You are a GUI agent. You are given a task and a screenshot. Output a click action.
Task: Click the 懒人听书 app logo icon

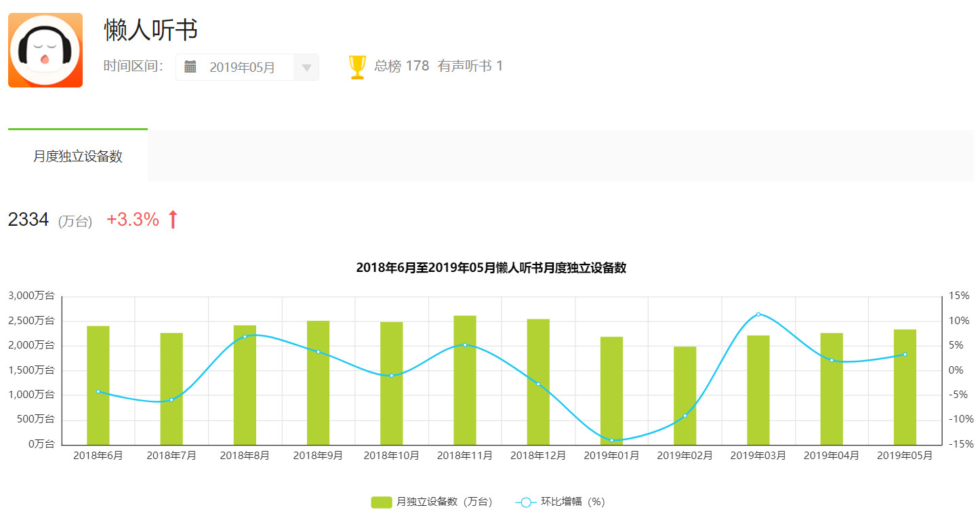click(45, 51)
